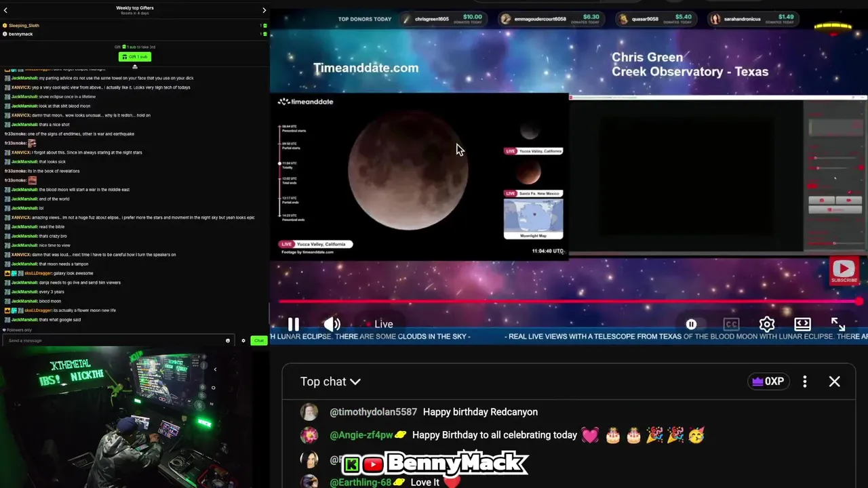Image resolution: width=868 pixels, height=488 pixels.
Task: Click sarahandronicus top donor entry
Action: pos(753,18)
